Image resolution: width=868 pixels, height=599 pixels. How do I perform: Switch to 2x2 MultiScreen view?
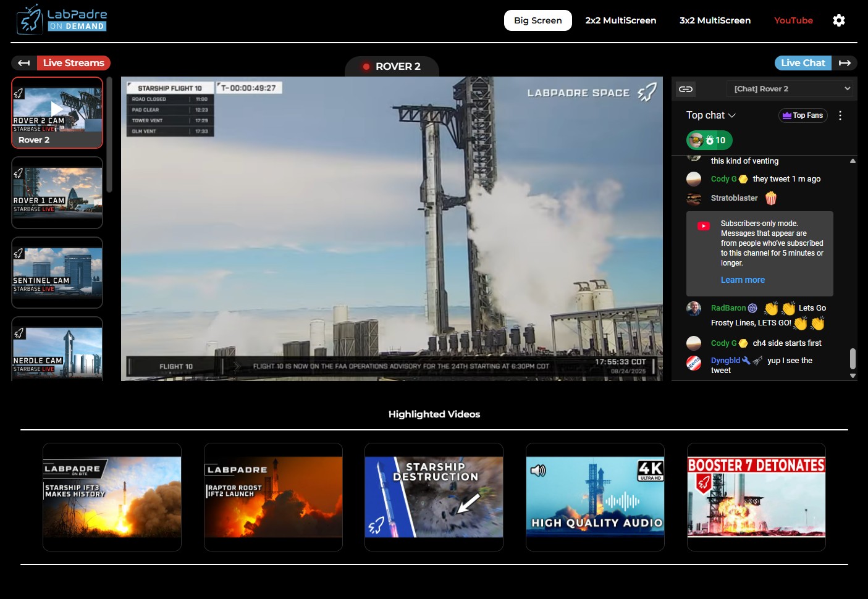point(621,20)
